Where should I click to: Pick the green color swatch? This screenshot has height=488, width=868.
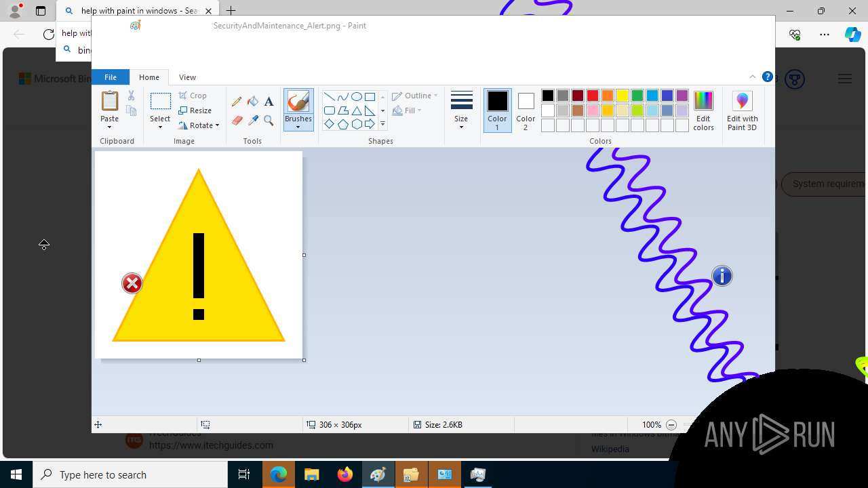pos(637,96)
